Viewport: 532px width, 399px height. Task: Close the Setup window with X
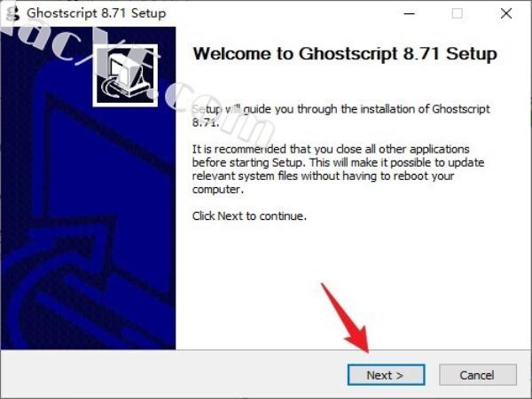506,13
